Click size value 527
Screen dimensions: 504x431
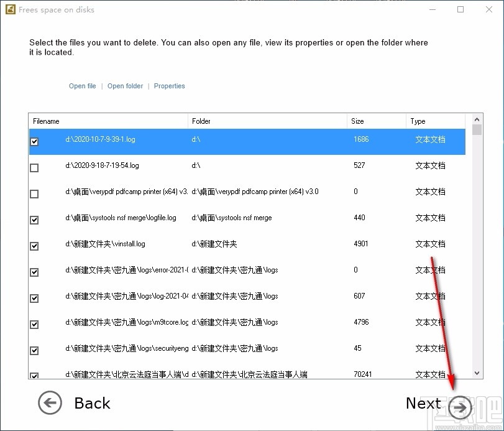tap(359, 165)
